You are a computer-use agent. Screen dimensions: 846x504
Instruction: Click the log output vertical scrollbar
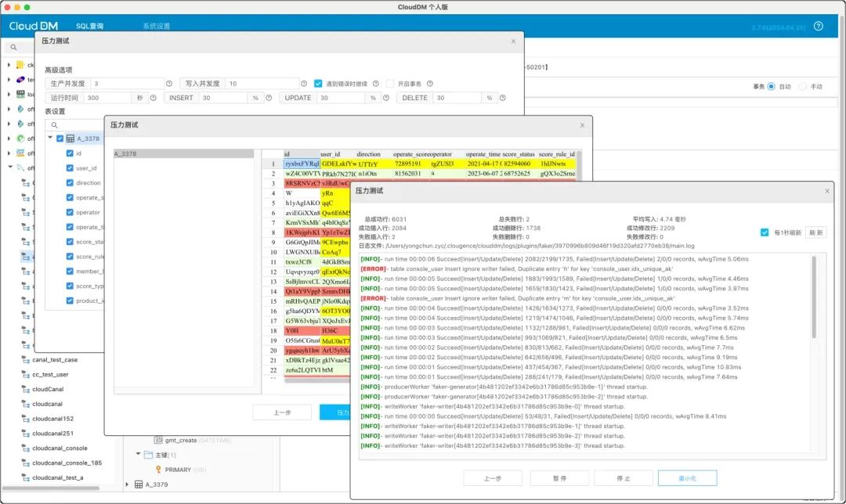click(x=814, y=298)
